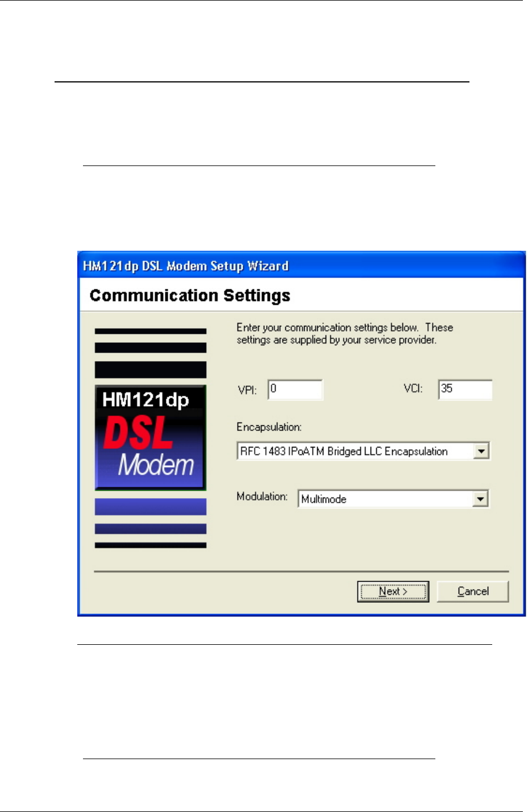
Task: Click the Communication Settings heading
Action: pos(190,296)
